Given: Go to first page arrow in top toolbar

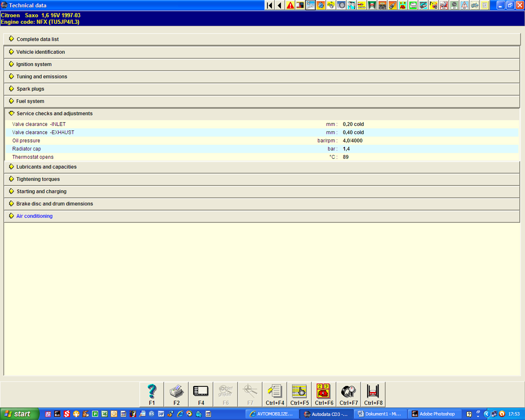Looking at the screenshot, I should click(x=269, y=5).
